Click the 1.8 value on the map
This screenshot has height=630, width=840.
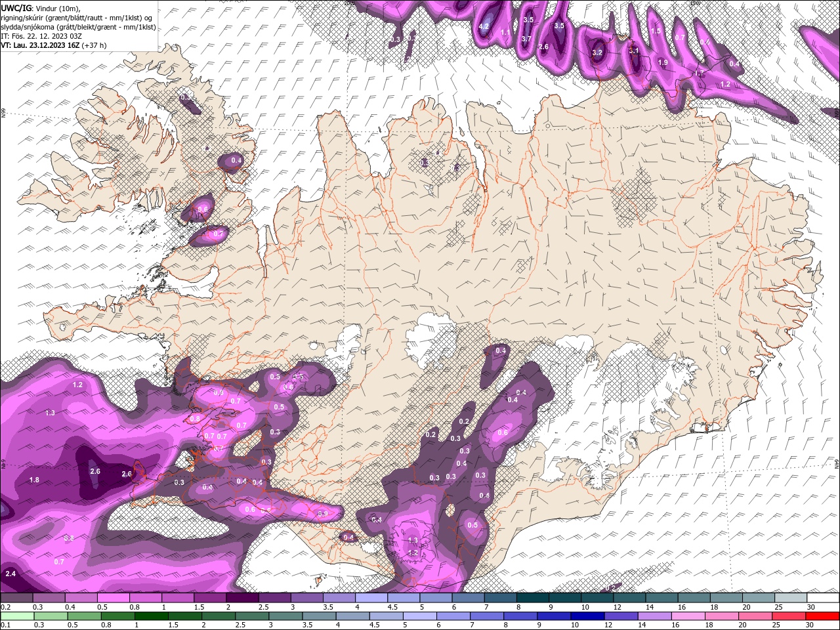click(x=34, y=480)
